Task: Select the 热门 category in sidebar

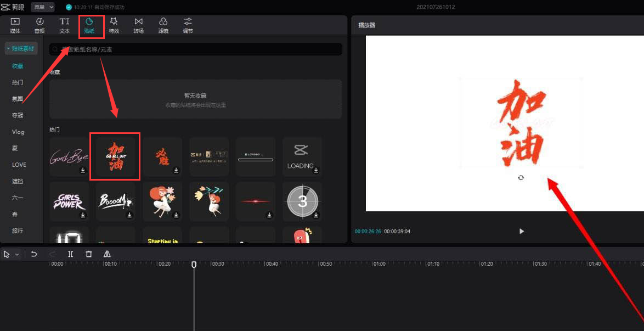Action: click(x=18, y=82)
